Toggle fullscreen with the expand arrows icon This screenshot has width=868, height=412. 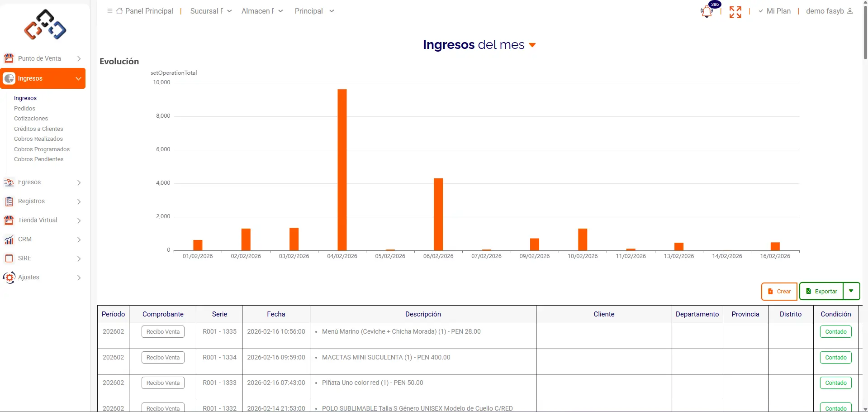pyautogui.click(x=735, y=12)
